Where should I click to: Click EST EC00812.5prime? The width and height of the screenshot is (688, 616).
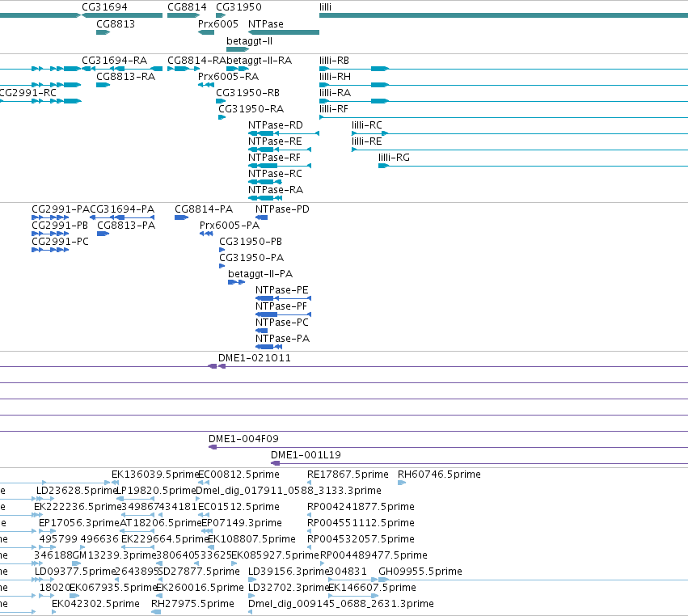(x=238, y=475)
